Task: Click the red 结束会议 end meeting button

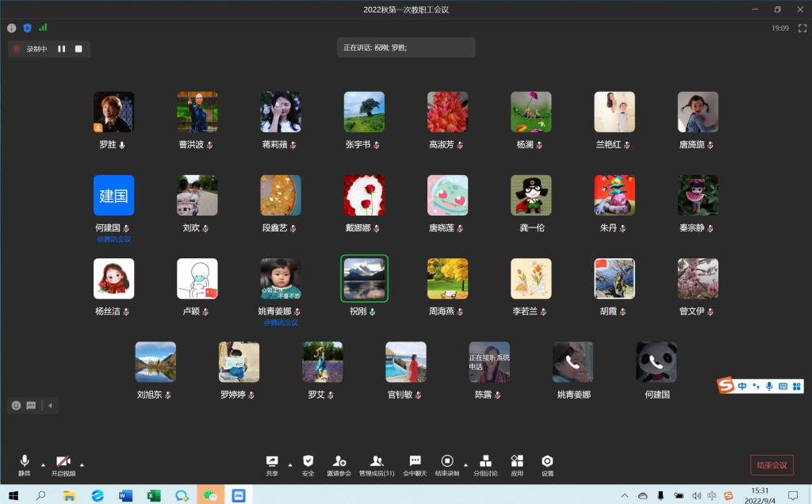Action: pyautogui.click(x=772, y=465)
